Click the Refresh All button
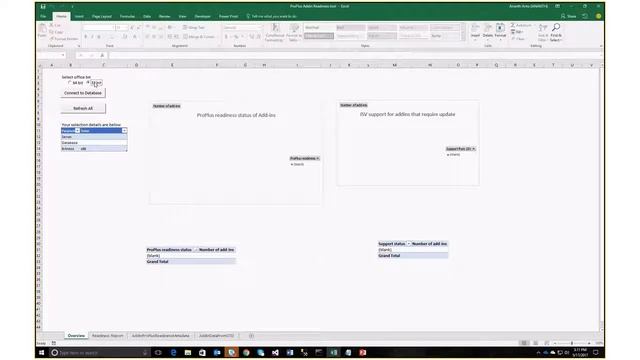 [x=83, y=109]
